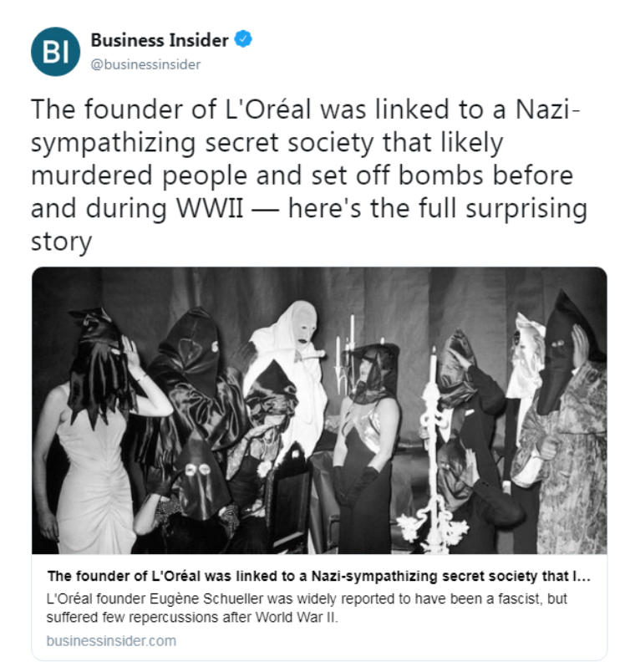This screenshot has width=635, height=672.
Task: Click "Nazi-" ending the first tweet line
Action: click(x=548, y=109)
